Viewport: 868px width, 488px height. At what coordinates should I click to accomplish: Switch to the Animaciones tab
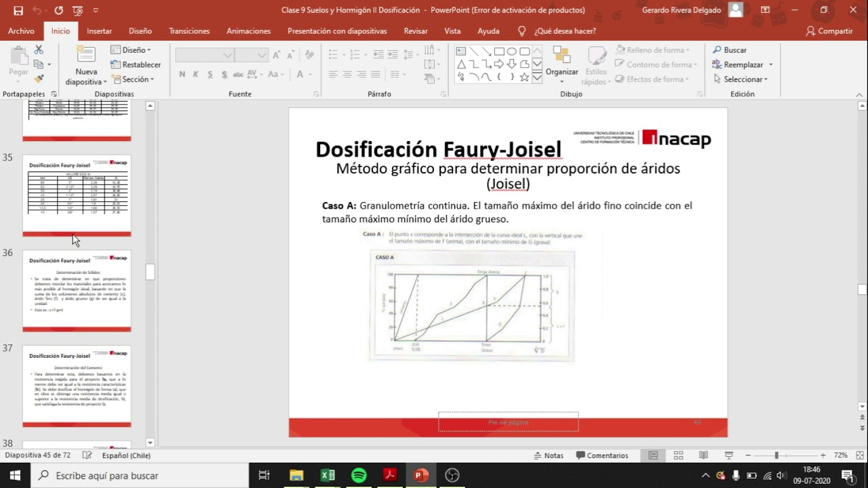pyautogui.click(x=248, y=31)
